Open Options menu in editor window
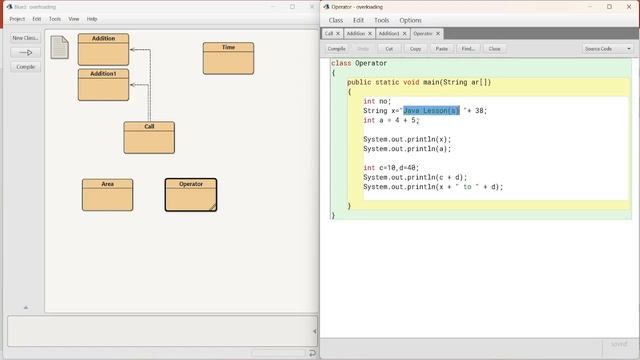The height and width of the screenshot is (360, 640). click(410, 20)
